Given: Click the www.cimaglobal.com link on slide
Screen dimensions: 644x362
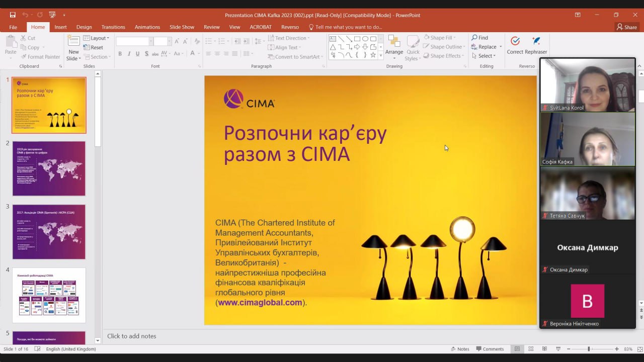Looking at the screenshot, I should pyautogui.click(x=260, y=303).
